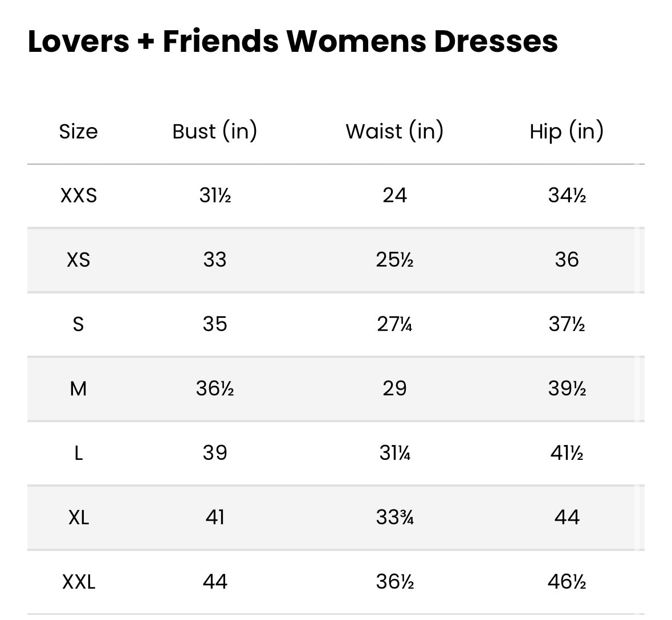
Task: Select the Bust (in) column header
Action: (x=215, y=132)
